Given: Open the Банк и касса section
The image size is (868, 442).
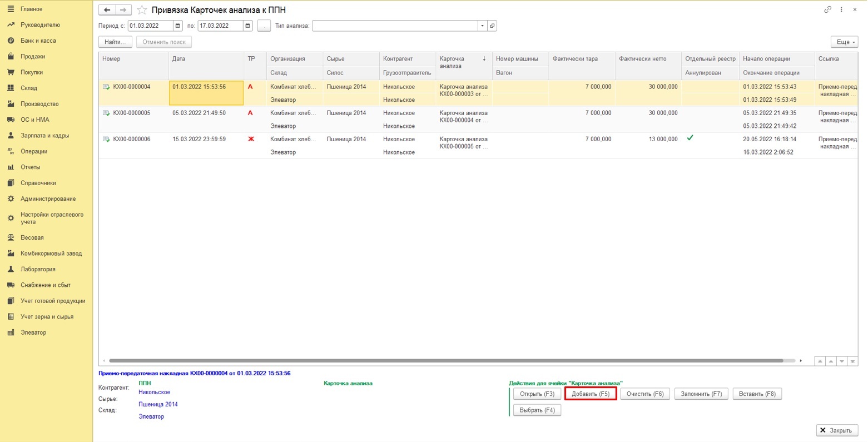Looking at the screenshot, I should [38, 41].
